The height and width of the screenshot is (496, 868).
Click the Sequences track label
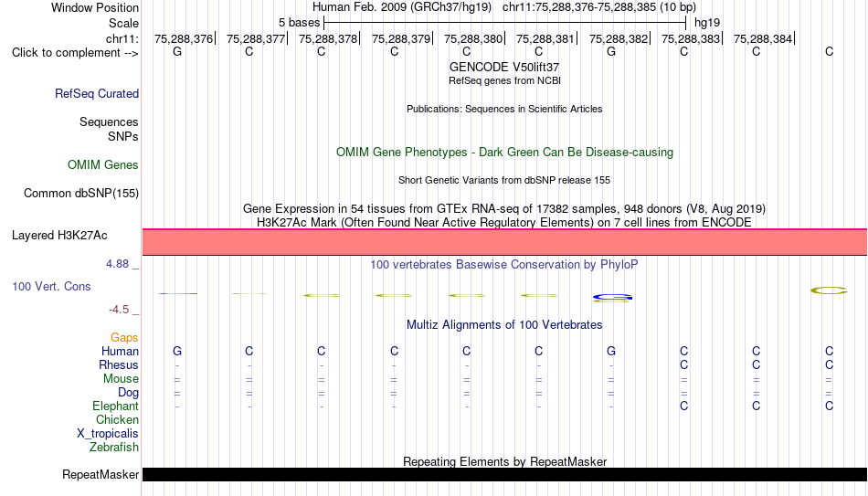point(109,121)
